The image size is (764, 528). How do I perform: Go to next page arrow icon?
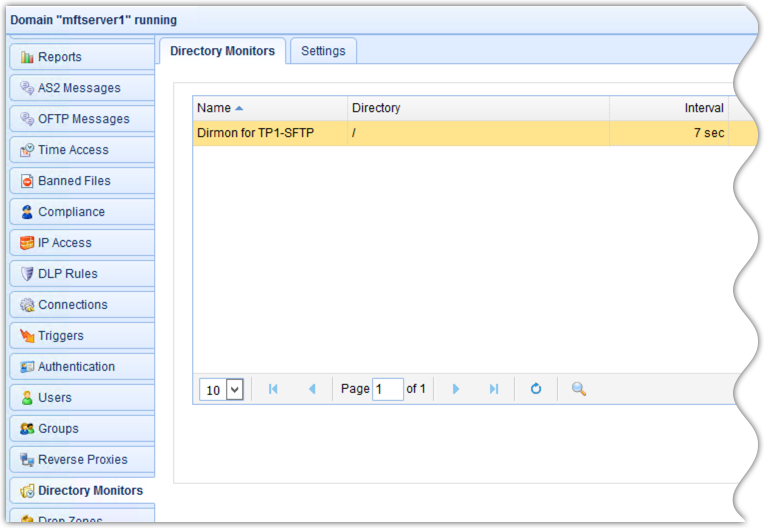(456, 389)
